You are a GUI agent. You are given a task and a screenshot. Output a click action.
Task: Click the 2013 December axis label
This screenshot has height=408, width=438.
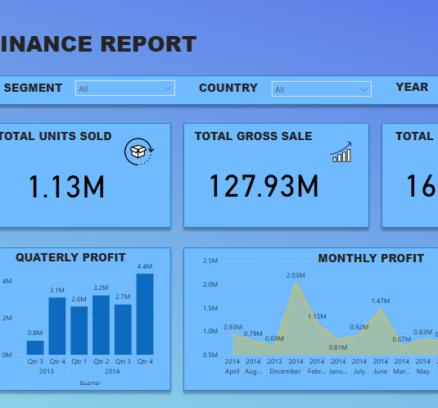pyautogui.click(x=274, y=362)
